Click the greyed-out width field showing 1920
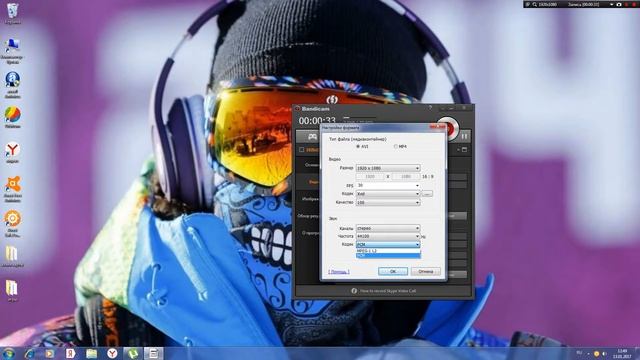Screen dimensions: 640x360 370,177
